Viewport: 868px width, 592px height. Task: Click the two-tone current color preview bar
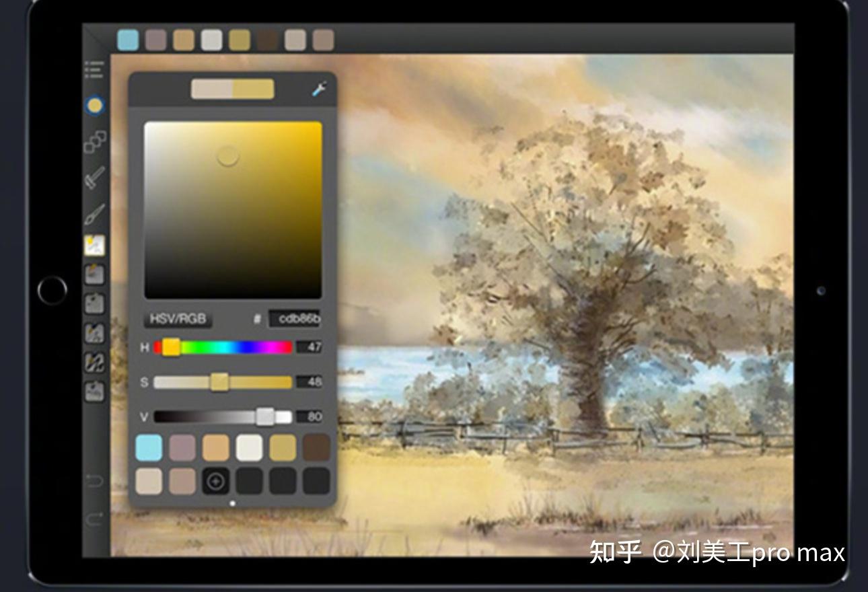click(231, 88)
